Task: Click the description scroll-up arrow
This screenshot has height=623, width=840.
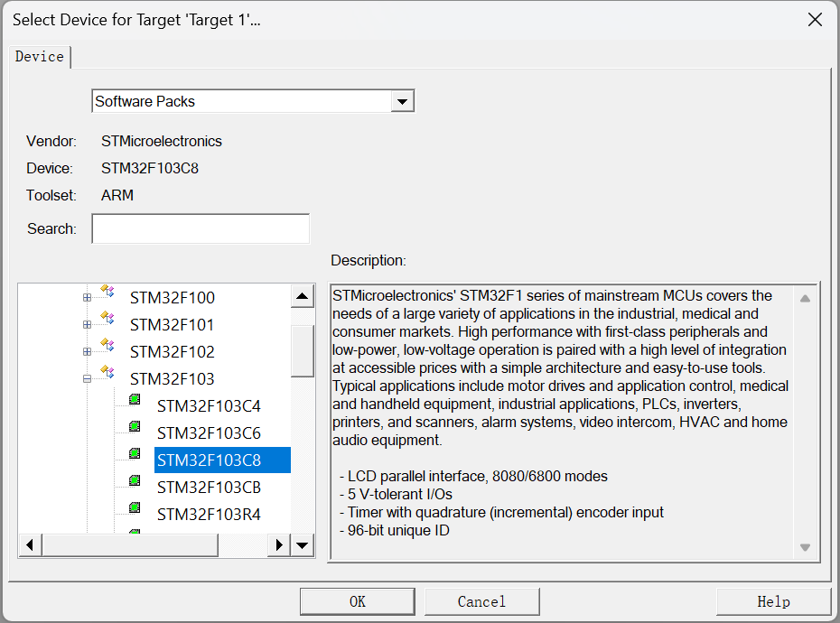Action: (x=805, y=298)
